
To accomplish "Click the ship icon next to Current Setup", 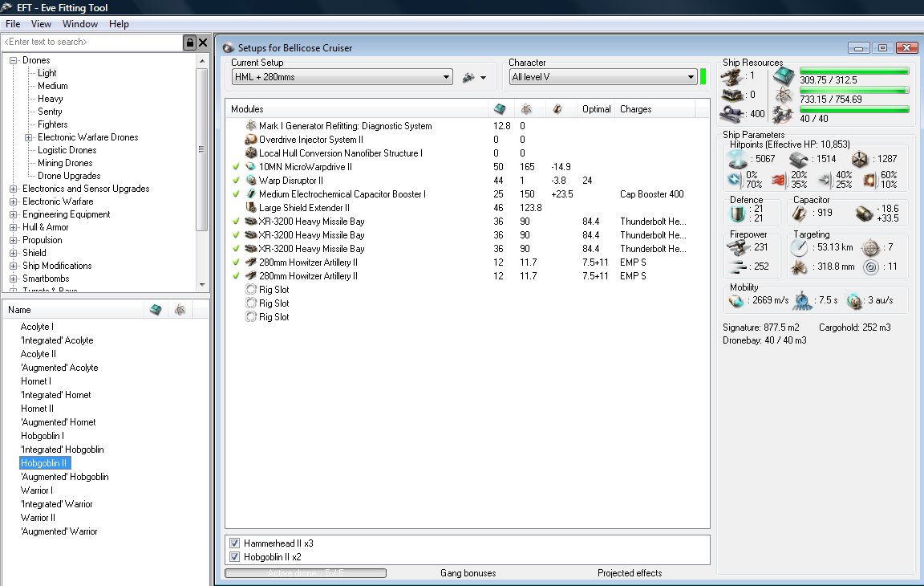I will point(468,77).
